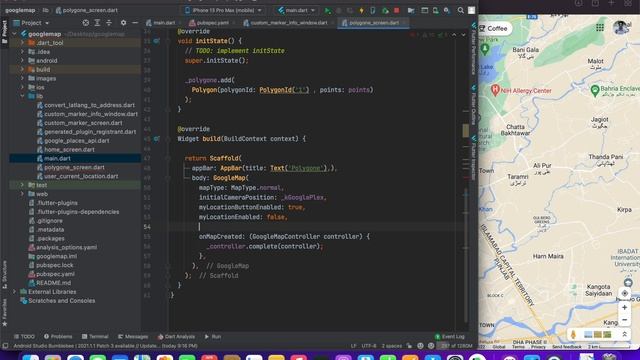Expand the android folder
The width and height of the screenshot is (640, 360).
click(22, 60)
